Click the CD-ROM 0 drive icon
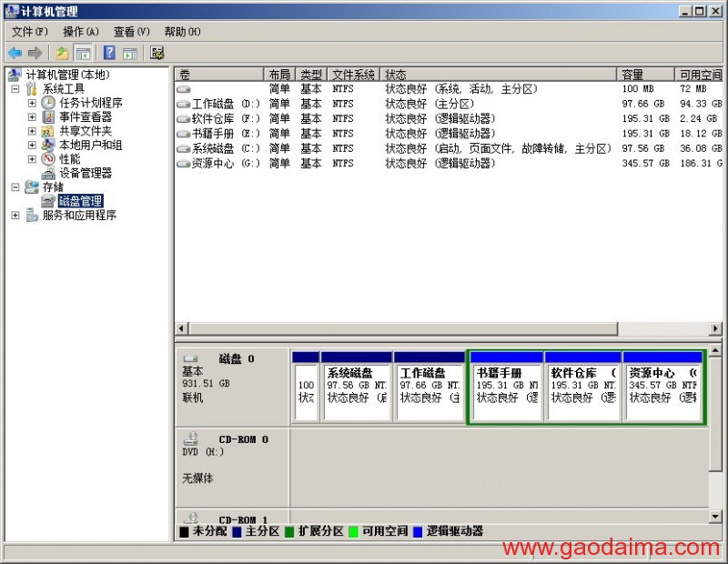The width and height of the screenshot is (728, 564). click(x=191, y=438)
